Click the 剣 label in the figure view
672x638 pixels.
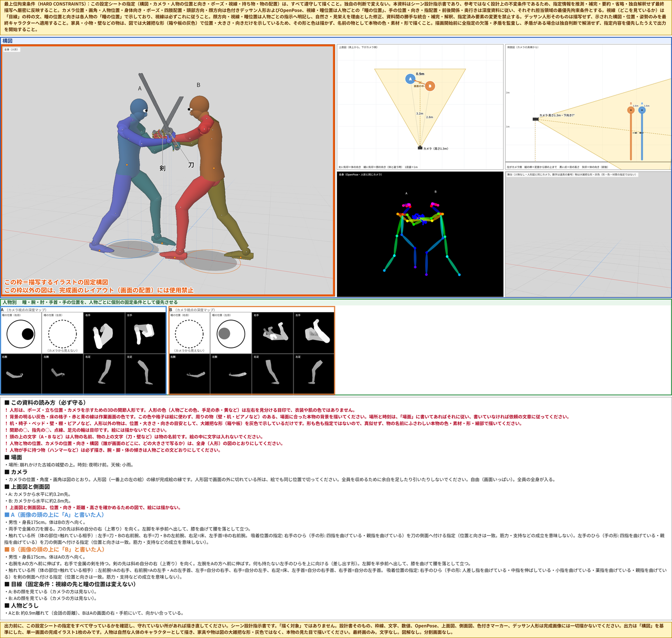tap(163, 168)
